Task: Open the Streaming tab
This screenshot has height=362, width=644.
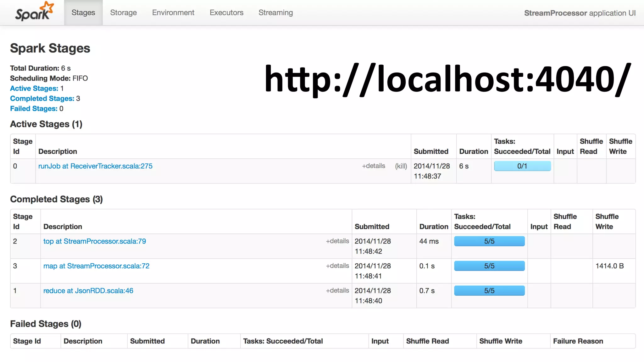Action: click(276, 13)
